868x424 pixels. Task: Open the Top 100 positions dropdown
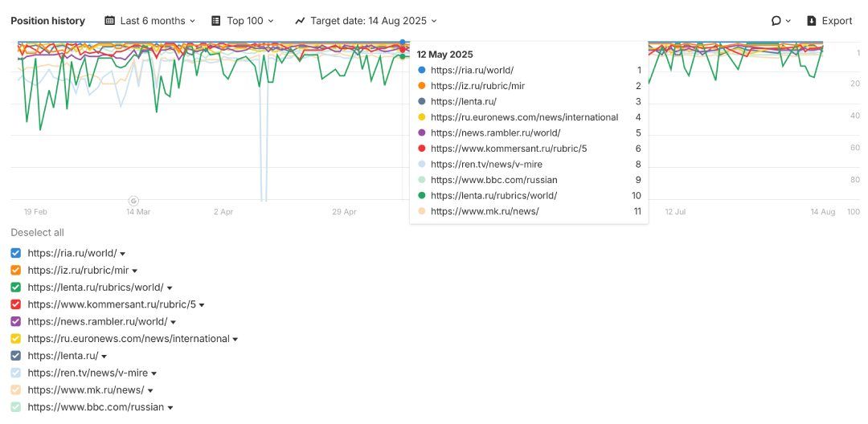coord(250,21)
